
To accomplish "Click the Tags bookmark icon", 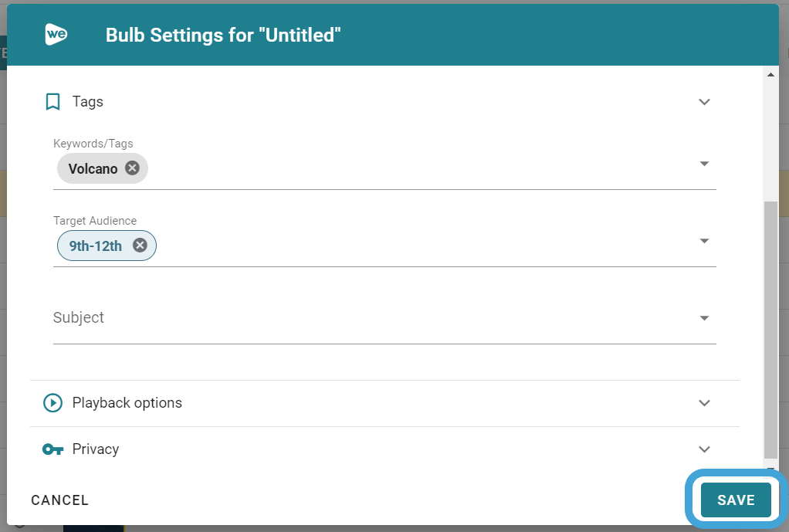I will [52, 102].
